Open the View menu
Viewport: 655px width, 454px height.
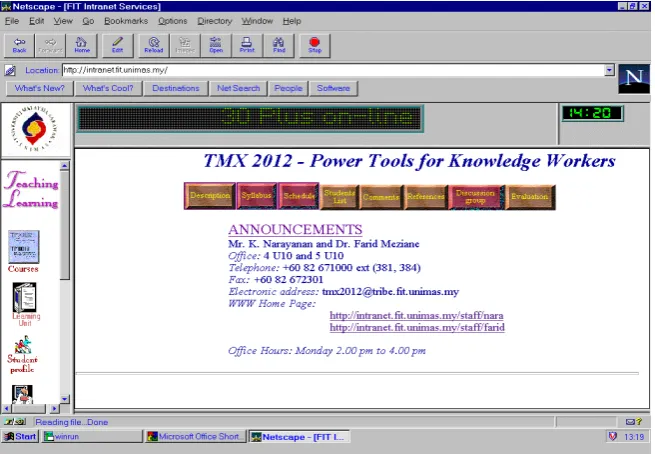tap(63, 21)
